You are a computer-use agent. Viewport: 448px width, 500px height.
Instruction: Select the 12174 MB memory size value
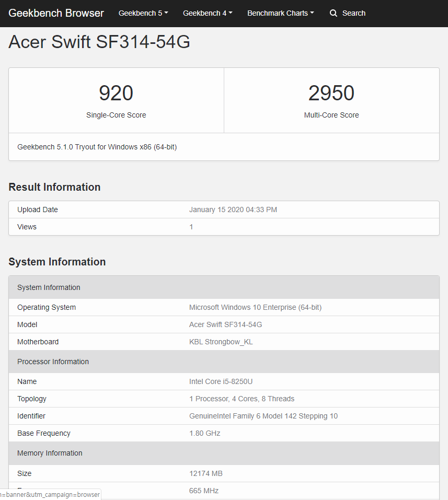coord(206,473)
